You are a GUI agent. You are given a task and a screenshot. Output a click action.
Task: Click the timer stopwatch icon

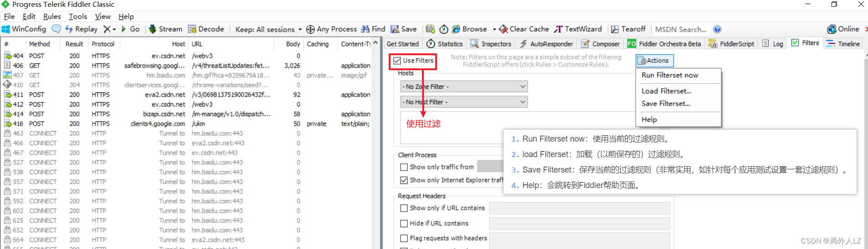(444, 29)
